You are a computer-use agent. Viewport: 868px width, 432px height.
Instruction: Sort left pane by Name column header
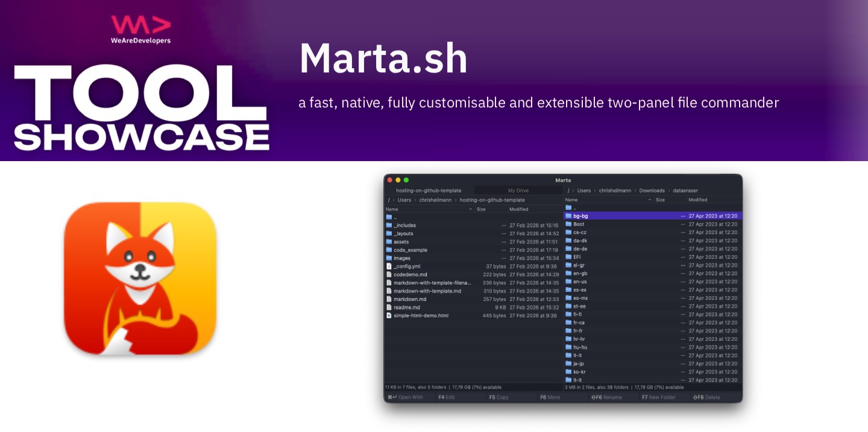[429, 209]
